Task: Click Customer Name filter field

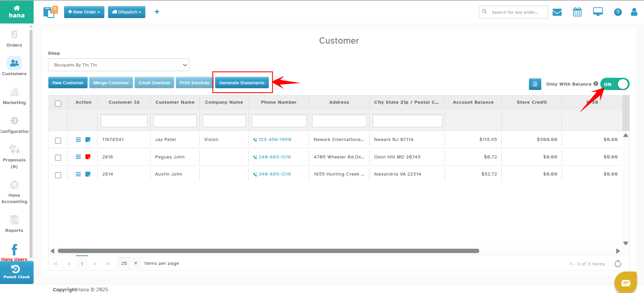Action: (175, 120)
